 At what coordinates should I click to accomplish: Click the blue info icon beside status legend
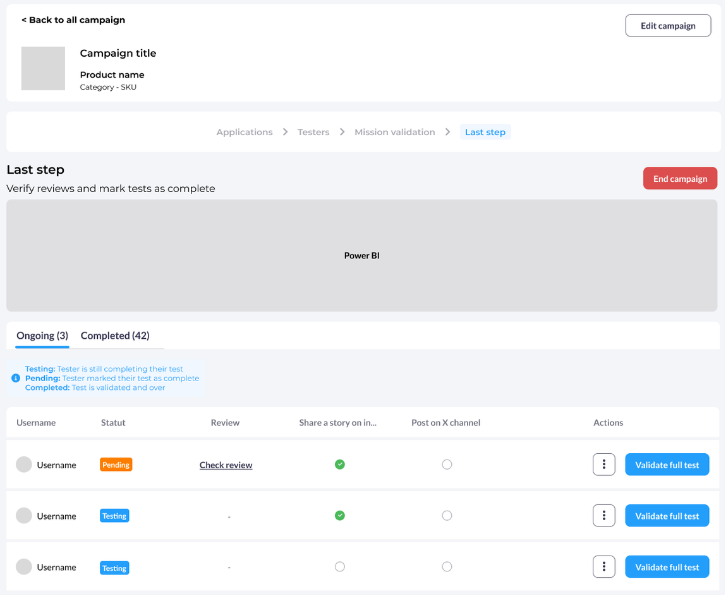16,378
